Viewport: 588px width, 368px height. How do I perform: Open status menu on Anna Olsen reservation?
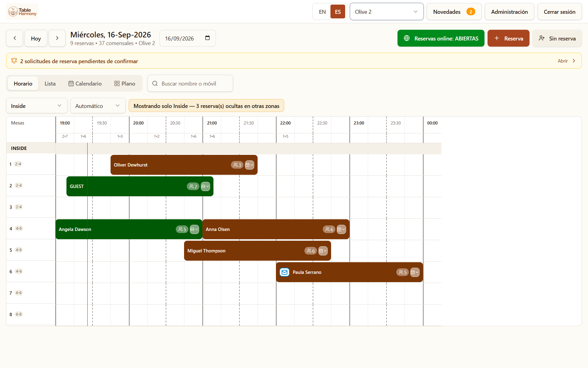tap(341, 229)
